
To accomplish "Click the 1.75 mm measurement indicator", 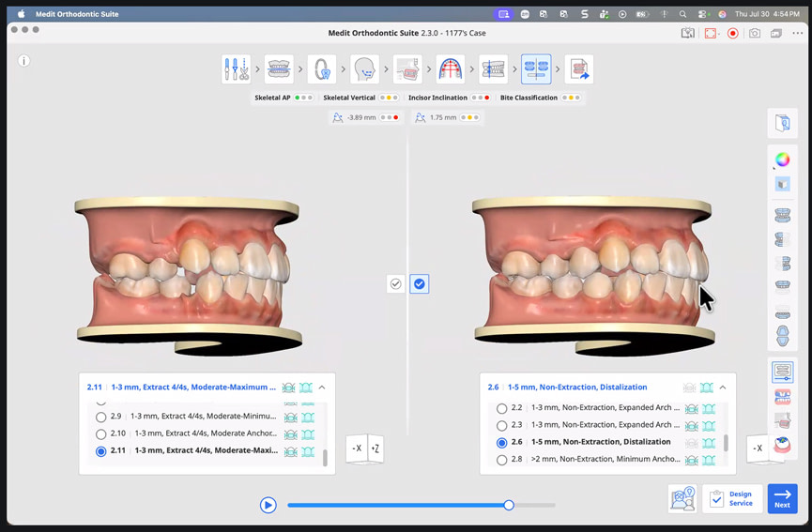I will [448, 117].
